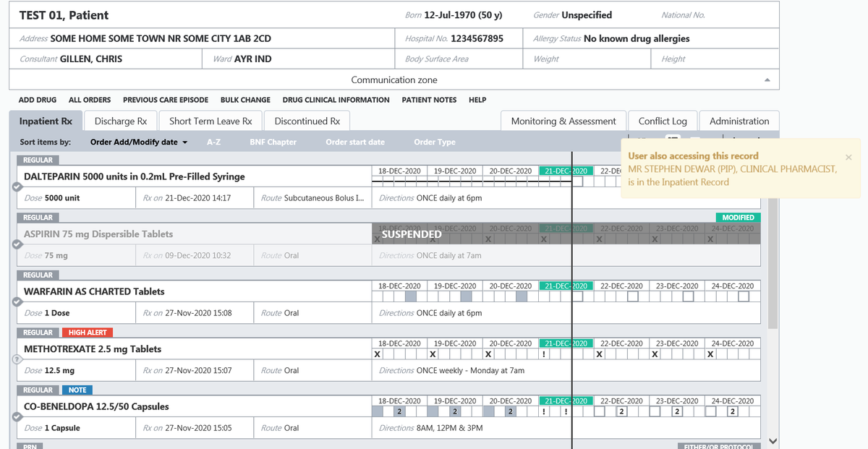Open the Discontinued Rx tab
868x449 pixels.
[x=307, y=121]
